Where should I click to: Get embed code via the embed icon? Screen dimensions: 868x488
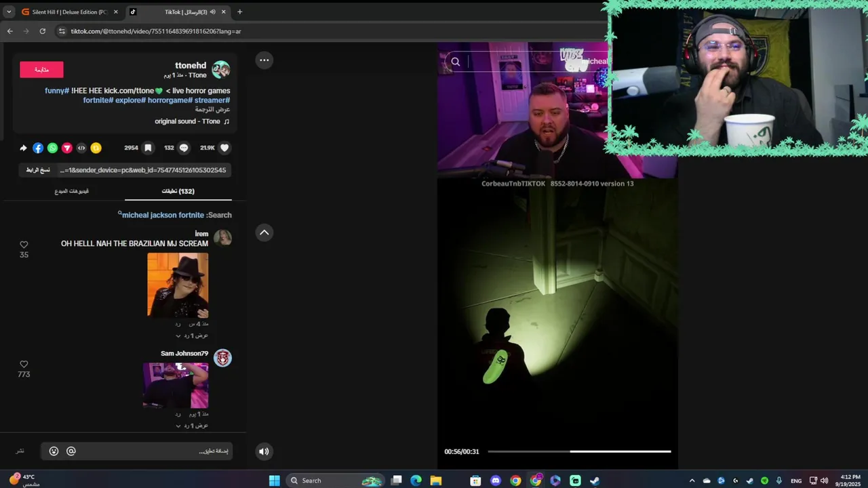[x=81, y=148]
